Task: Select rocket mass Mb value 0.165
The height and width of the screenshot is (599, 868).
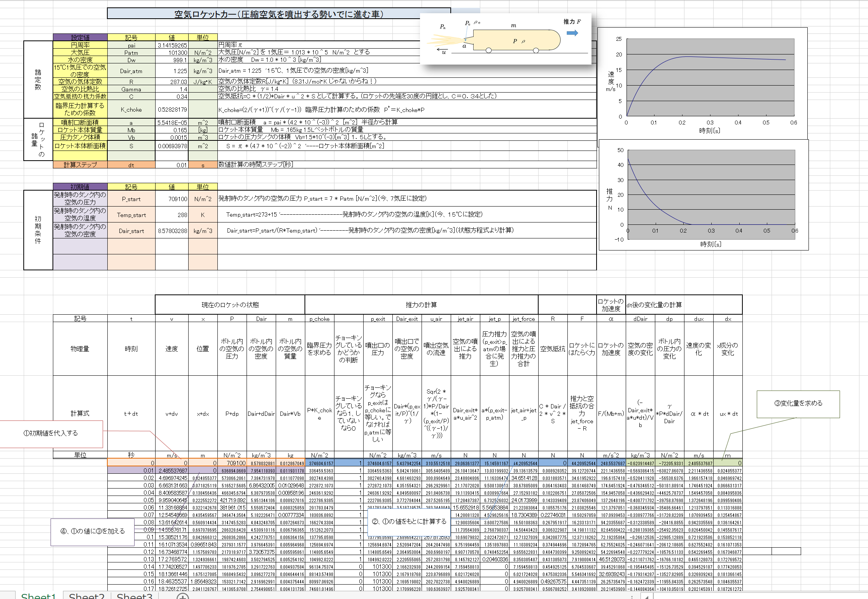Action: 172,130
